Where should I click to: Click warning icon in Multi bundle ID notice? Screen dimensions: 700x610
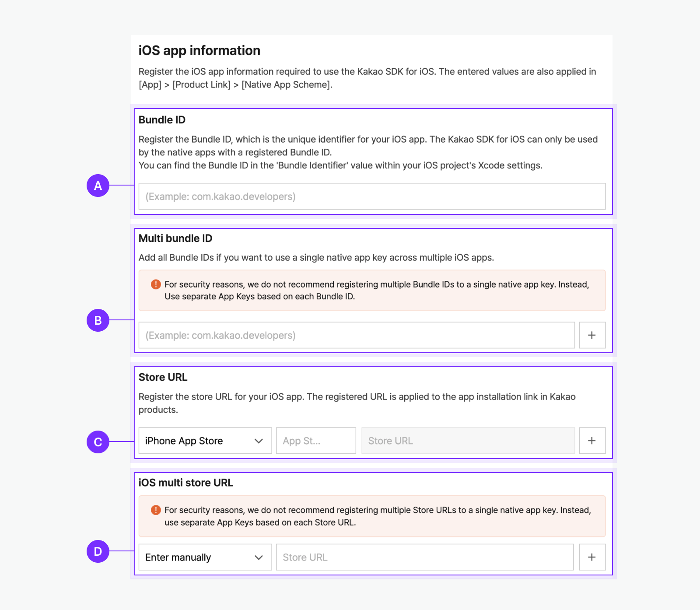pyautogui.click(x=156, y=284)
